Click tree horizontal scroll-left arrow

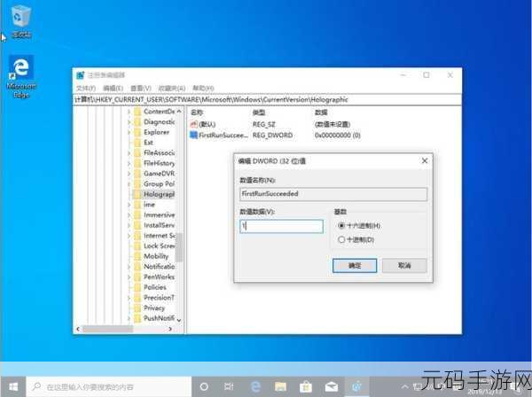[x=78, y=329]
